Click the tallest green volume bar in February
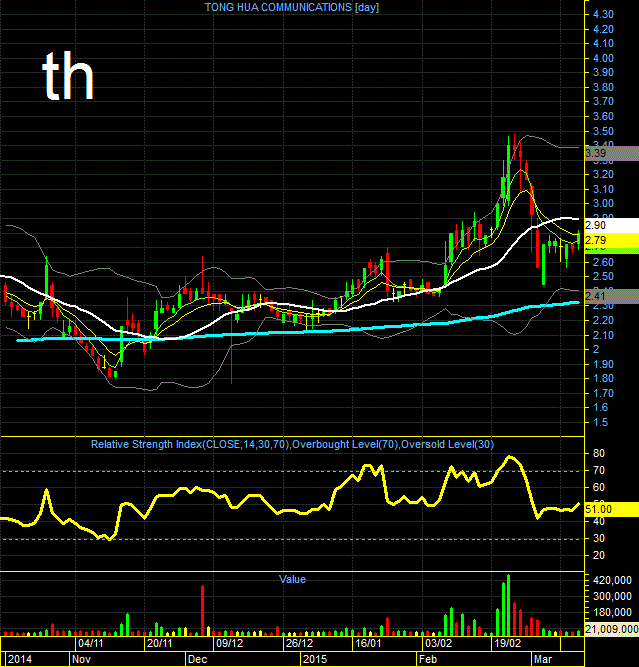Image resolution: width=639 pixels, height=667 pixels. click(508, 605)
